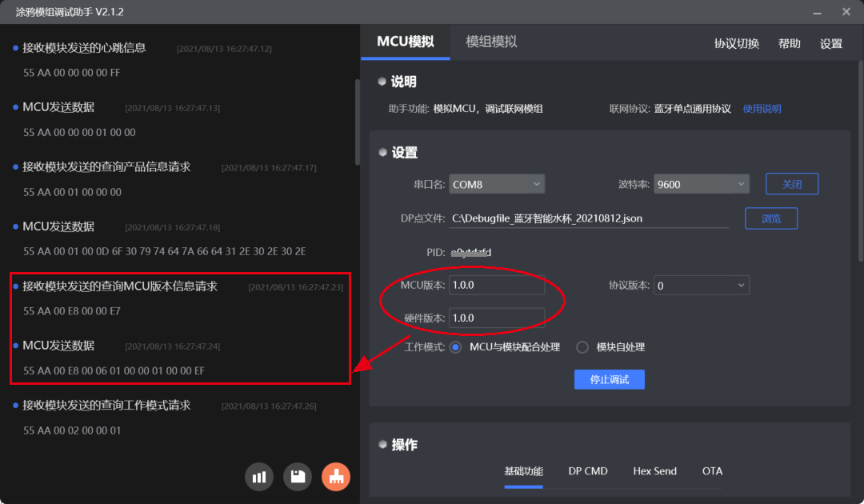This screenshot has height=504, width=864.
Task: Click the right panel vertical scrollbar
Action: [x=861, y=160]
